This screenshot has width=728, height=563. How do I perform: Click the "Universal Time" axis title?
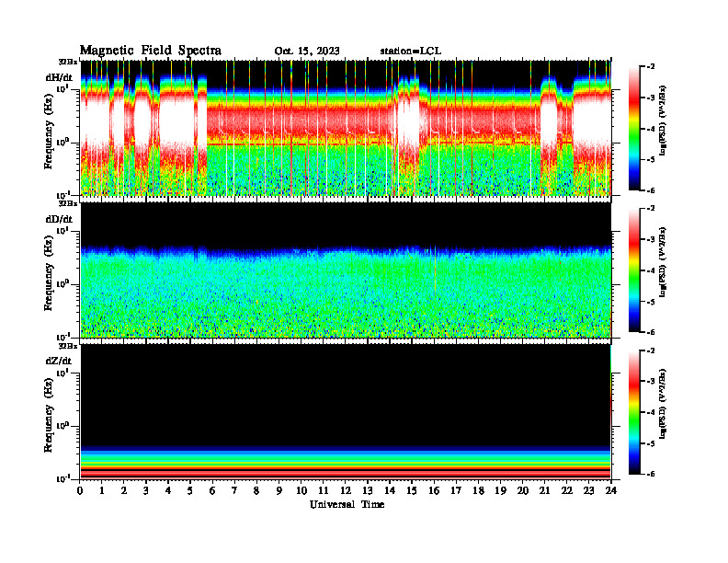347,504
